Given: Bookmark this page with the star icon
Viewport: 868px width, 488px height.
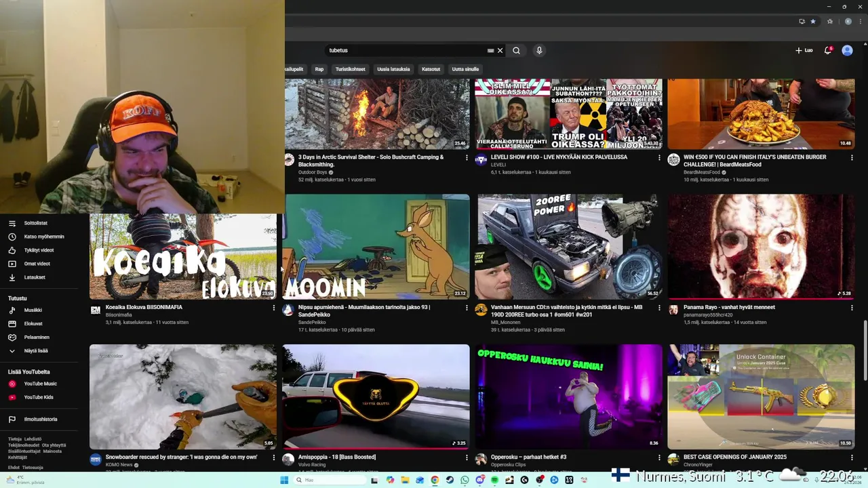Looking at the screenshot, I should [813, 21].
